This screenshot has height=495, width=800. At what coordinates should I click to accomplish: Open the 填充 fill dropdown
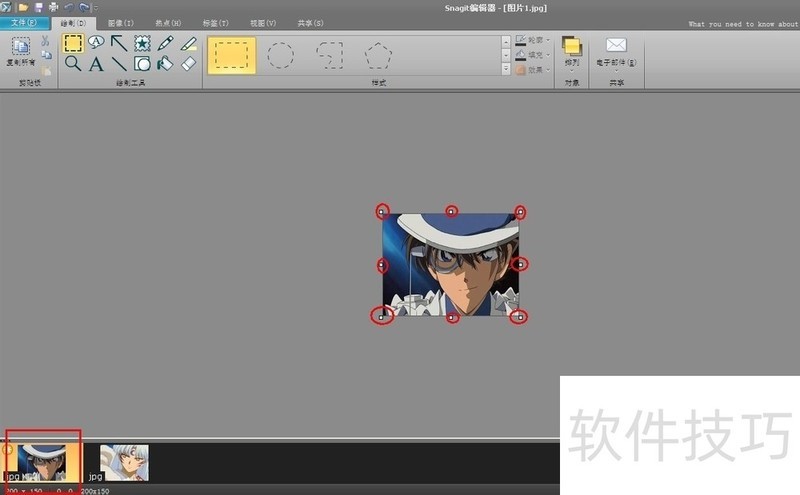(x=533, y=55)
